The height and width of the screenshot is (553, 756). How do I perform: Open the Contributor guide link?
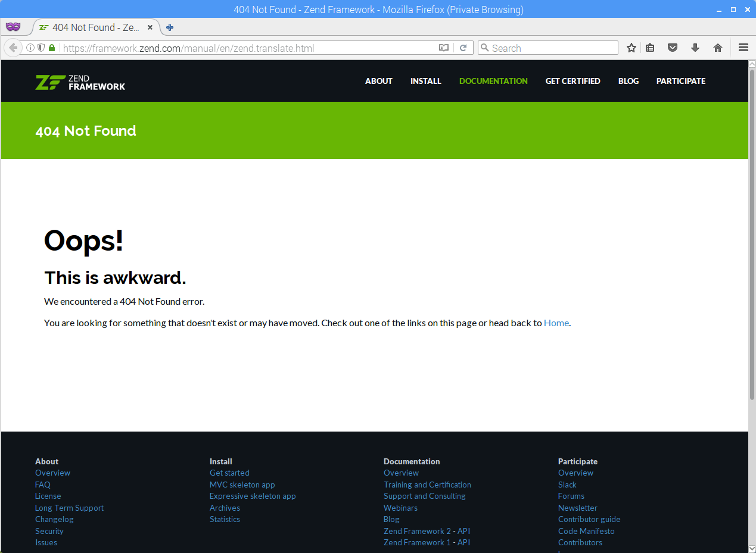coord(589,519)
